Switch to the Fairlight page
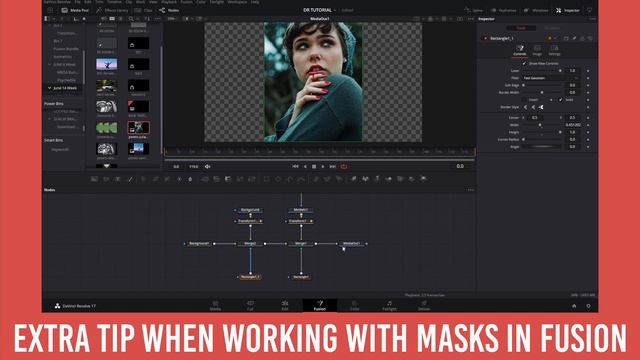Screen dimensions: 640x360 [389, 305]
